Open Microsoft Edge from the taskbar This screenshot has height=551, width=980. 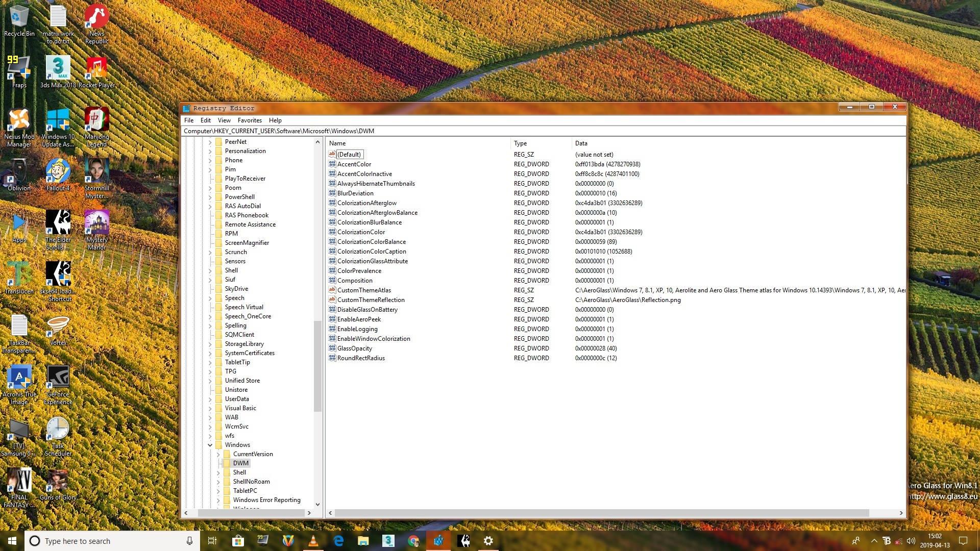[x=338, y=541]
